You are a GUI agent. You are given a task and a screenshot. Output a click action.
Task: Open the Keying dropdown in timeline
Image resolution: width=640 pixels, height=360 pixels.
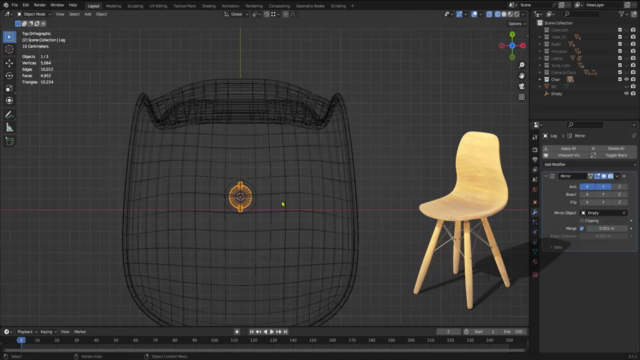coord(48,332)
